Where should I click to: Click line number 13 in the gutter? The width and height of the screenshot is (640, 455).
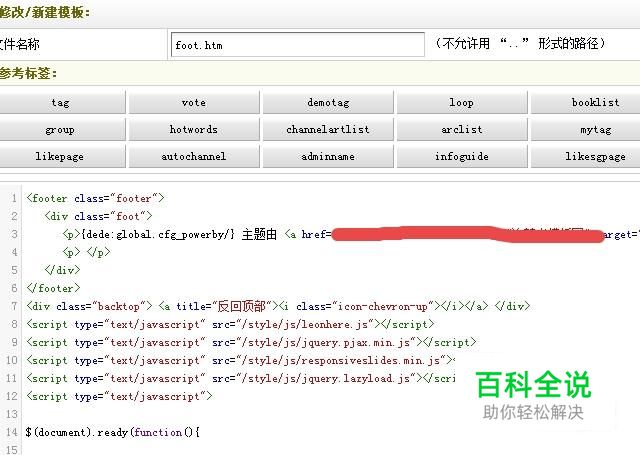(11, 414)
